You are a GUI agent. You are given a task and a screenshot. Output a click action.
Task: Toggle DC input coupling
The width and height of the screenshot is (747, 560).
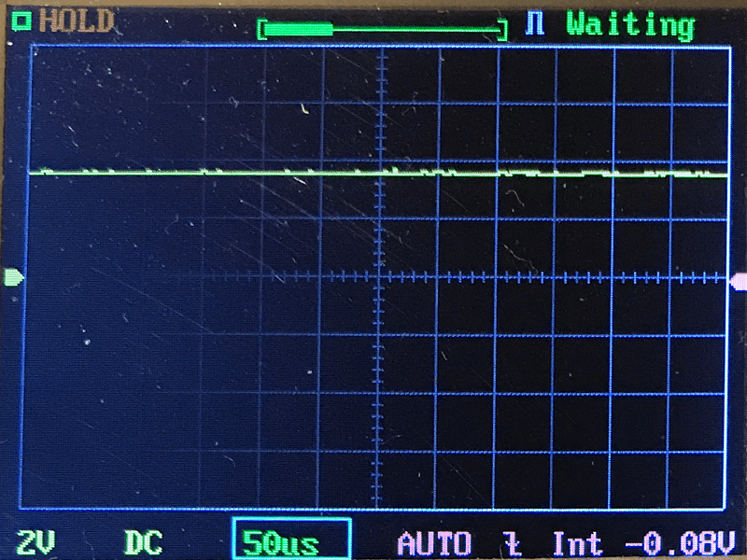click(142, 542)
